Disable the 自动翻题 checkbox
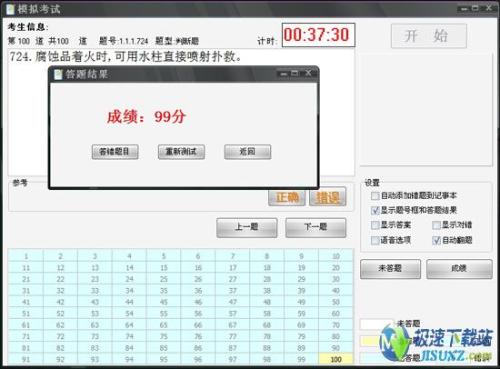The height and width of the screenshot is (369, 500). tap(436, 240)
